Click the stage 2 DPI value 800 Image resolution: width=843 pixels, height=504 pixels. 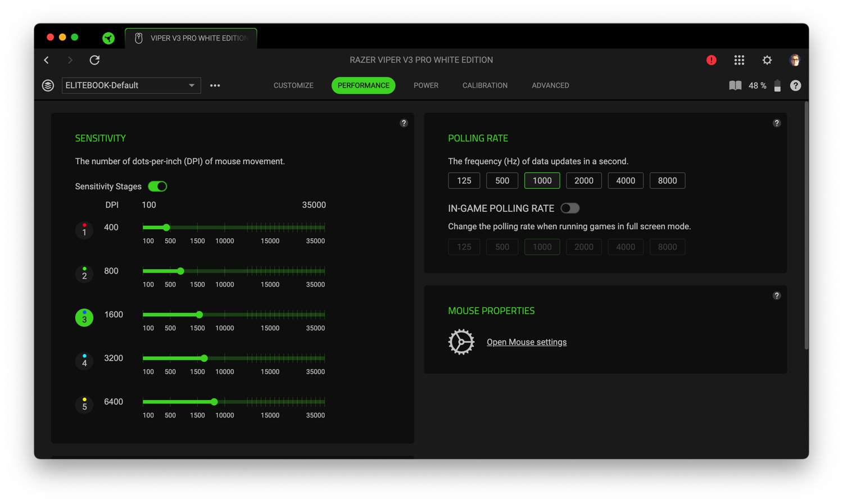coord(111,271)
